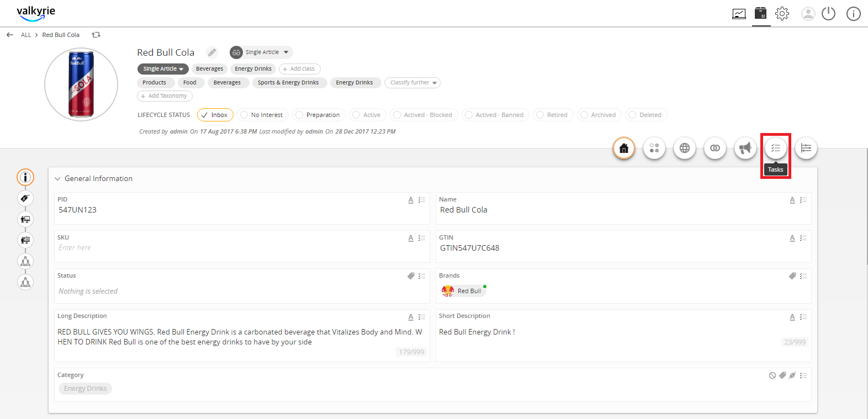Click the Short Description text format A icon
This screenshot has height=419, width=868.
click(792, 317)
